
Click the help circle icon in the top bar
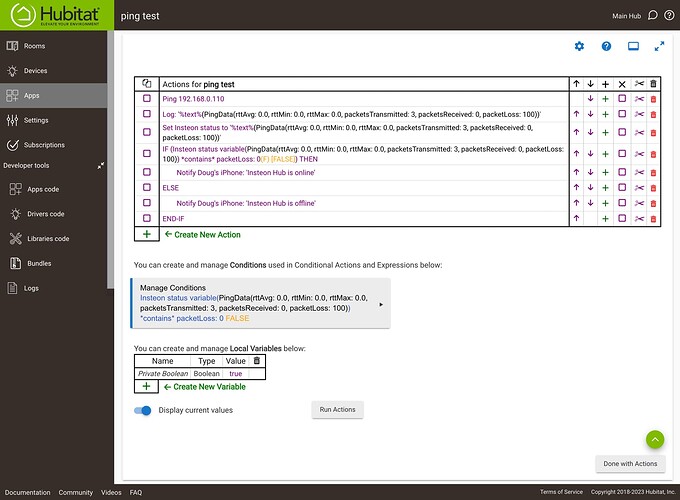(669, 16)
